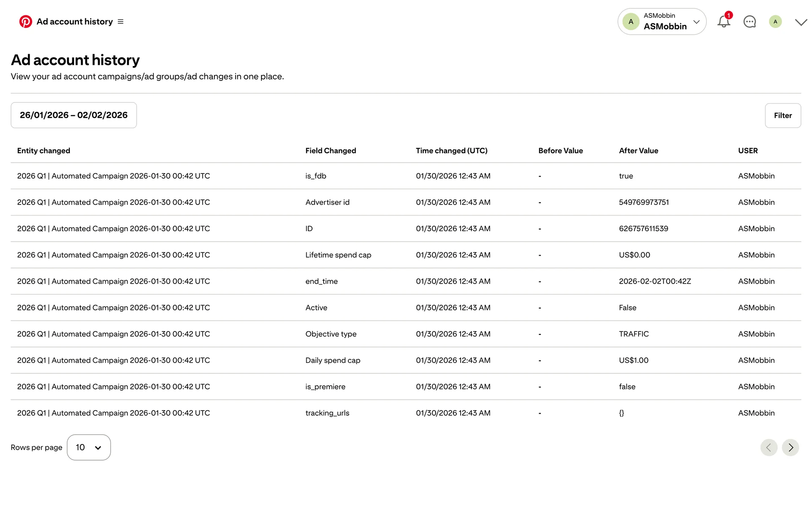
Task: Click campaign entry for is_fdb row
Action: [x=113, y=176]
